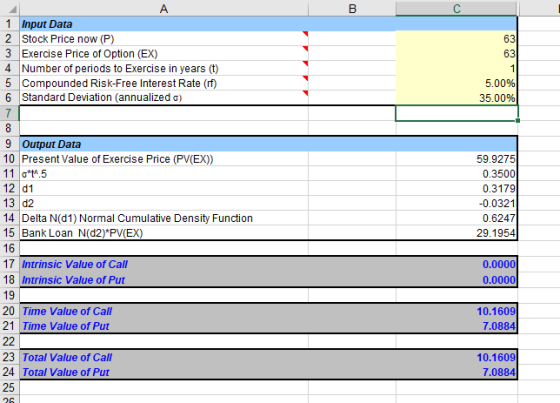The width and height of the screenshot is (560, 403).
Task: Select Time Value of Call 10.1609 cell
Action: coord(456,311)
